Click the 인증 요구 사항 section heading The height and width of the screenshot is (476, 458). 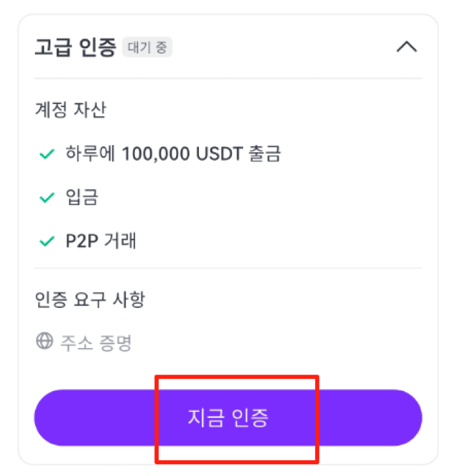point(90,299)
